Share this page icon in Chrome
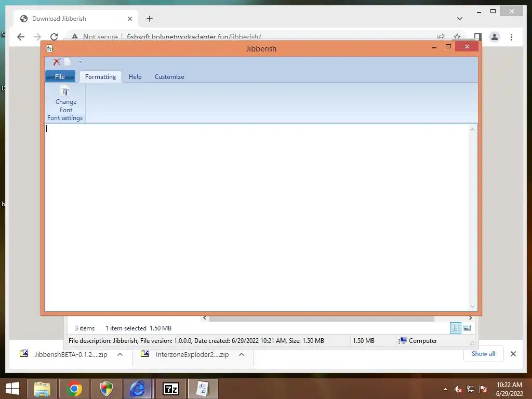The width and height of the screenshot is (532, 399). click(x=441, y=37)
